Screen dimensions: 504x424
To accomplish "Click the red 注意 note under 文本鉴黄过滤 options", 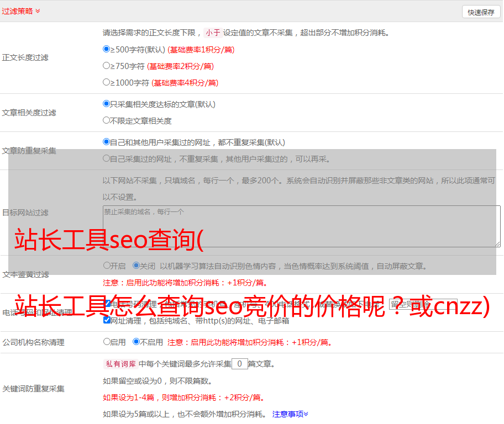I will (x=185, y=283).
